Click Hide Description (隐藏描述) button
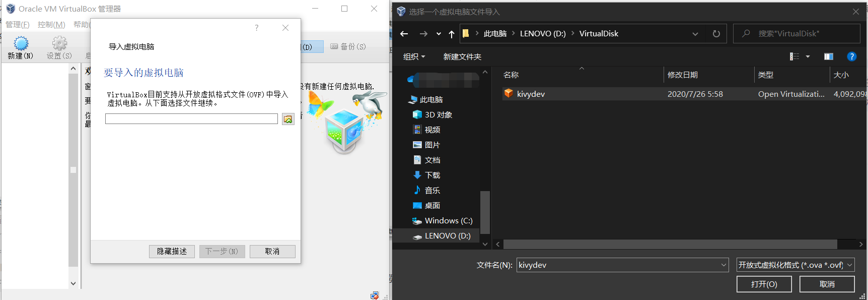 coord(172,251)
